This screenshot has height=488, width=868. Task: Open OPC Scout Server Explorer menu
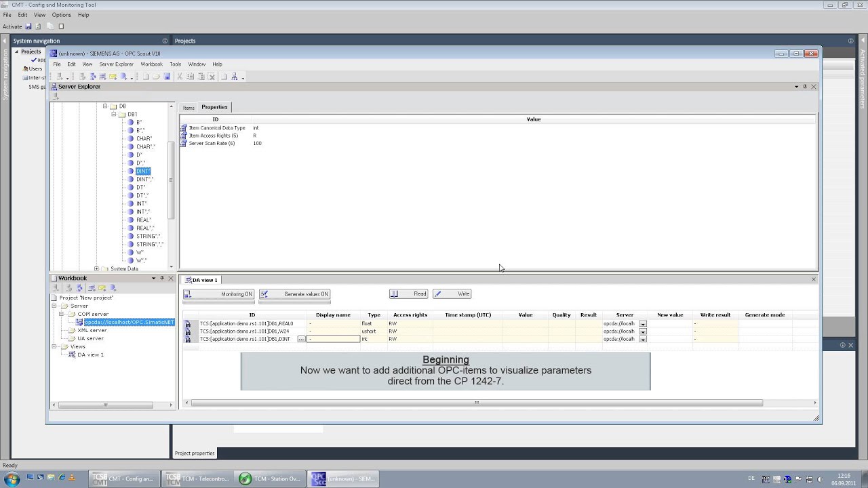click(117, 64)
